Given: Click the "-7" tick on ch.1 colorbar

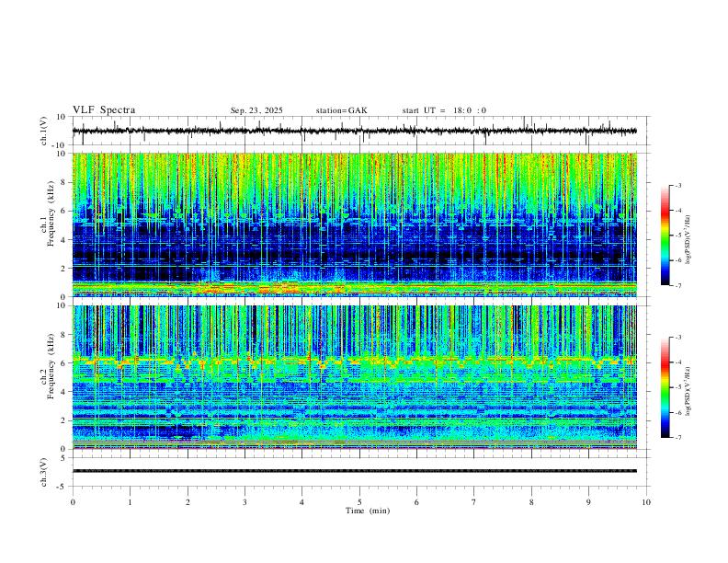Looking at the screenshot, I should pos(677,286).
